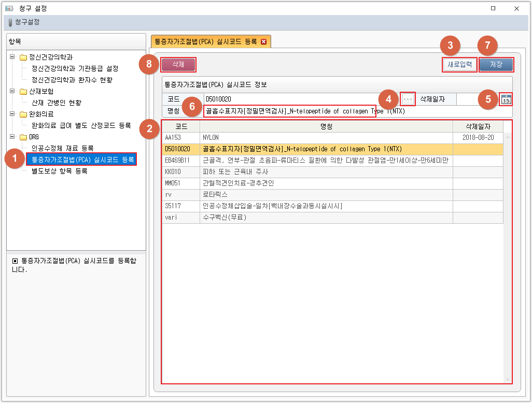Switch to the 통증자가조절법(PCA) 실시코드 등록 tab

point(205,42)
